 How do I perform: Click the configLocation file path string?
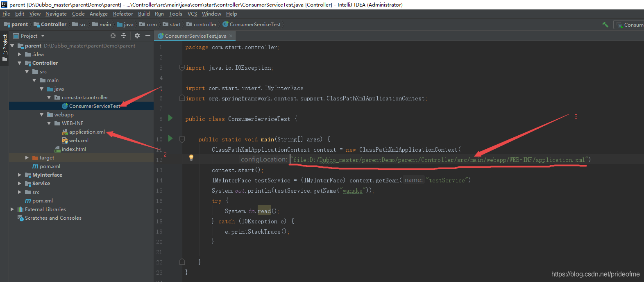[439, 160]
